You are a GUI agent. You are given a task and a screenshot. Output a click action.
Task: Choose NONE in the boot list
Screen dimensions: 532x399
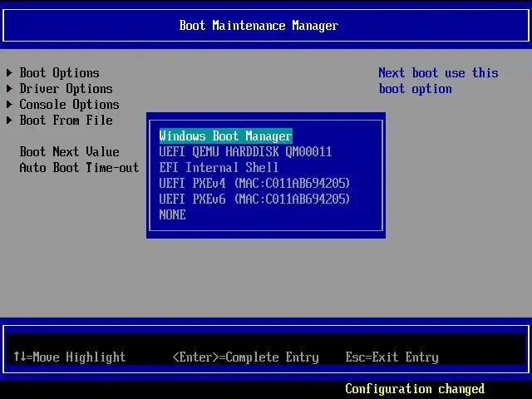coord(172,214)
